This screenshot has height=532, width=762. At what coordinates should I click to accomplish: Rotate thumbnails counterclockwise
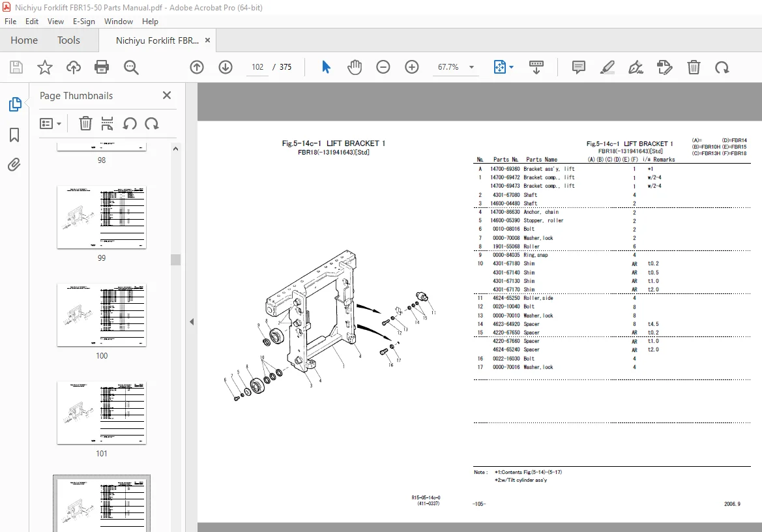tap(129, 123)
